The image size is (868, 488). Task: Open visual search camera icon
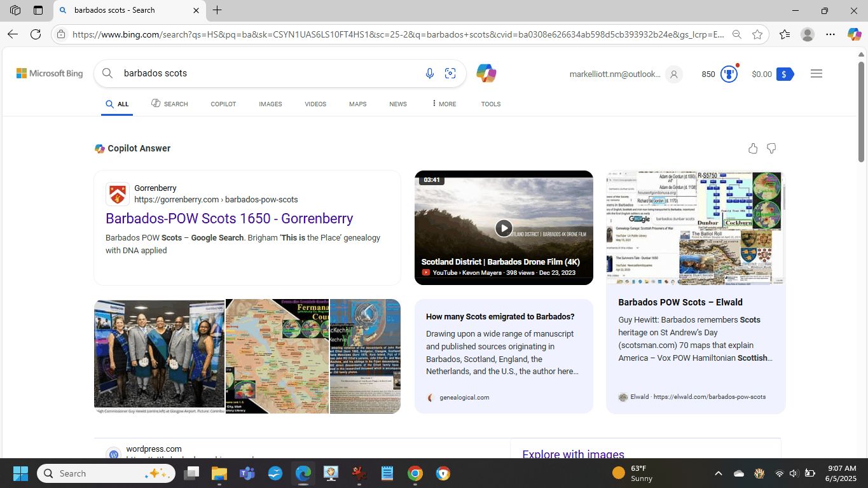click(450, 74)
